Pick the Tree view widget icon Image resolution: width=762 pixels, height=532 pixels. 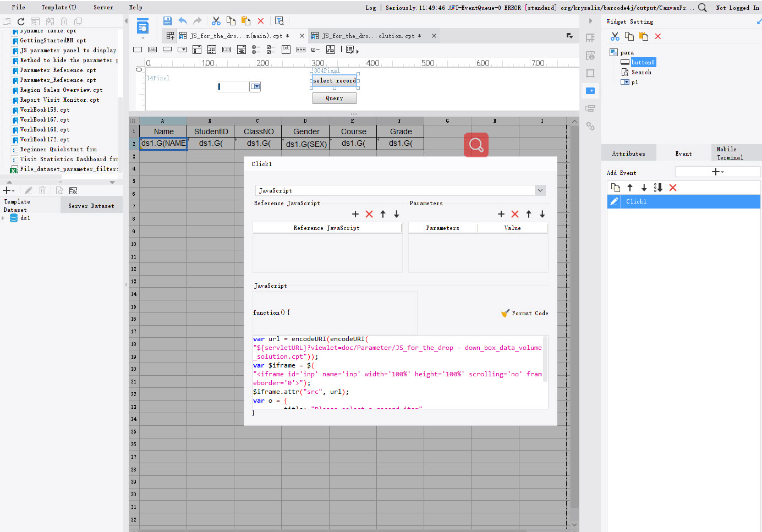pyautogui.click(x=331, y=50)
